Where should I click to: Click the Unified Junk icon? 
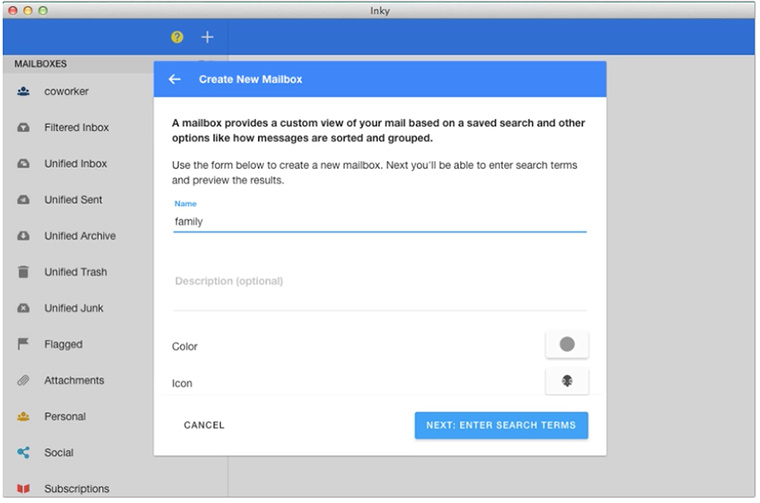click(23, 308)
